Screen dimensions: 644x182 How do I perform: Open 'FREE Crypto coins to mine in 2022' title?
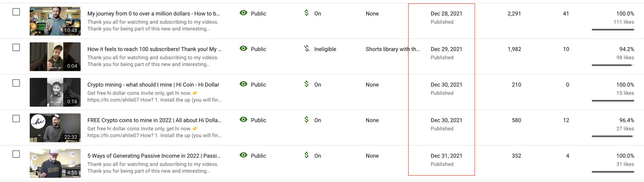point(154,120)
